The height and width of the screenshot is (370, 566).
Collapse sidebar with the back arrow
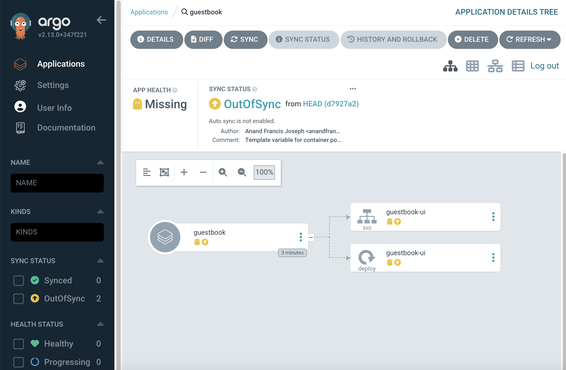(x=101, y=20)
